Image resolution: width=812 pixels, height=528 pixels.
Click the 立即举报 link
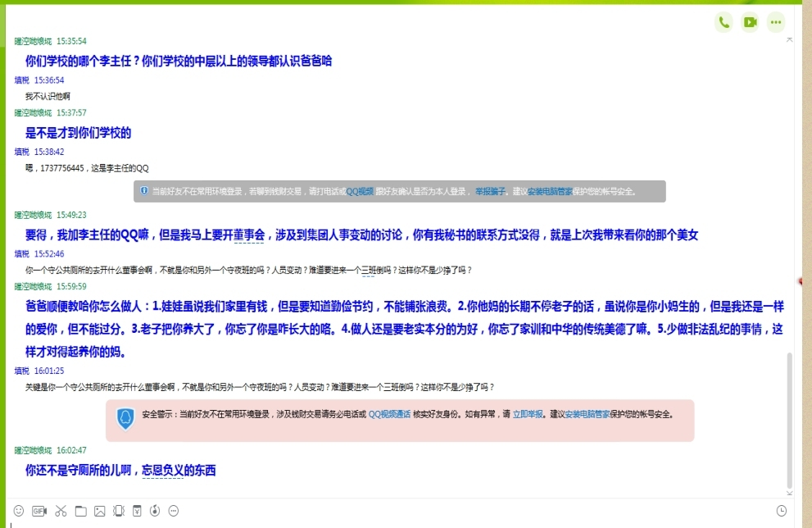pos(528,414)
